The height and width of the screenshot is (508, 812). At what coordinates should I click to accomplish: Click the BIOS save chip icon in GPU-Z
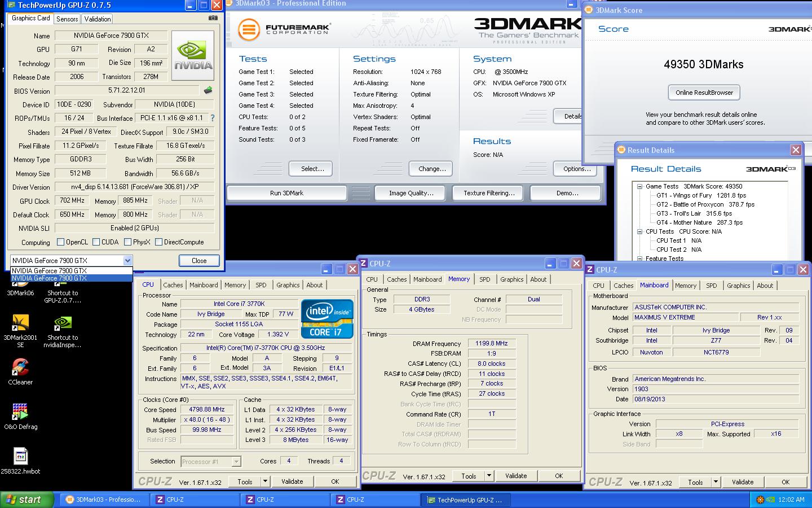[x=208, y=90]
